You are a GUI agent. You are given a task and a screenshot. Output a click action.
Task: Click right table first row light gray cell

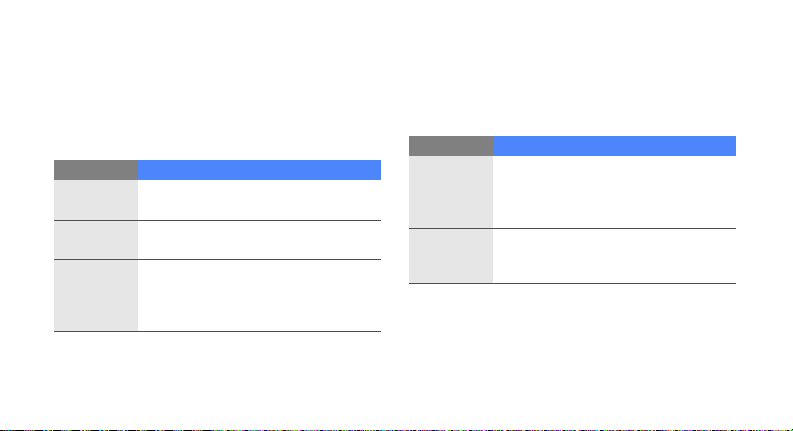[451, 192]
